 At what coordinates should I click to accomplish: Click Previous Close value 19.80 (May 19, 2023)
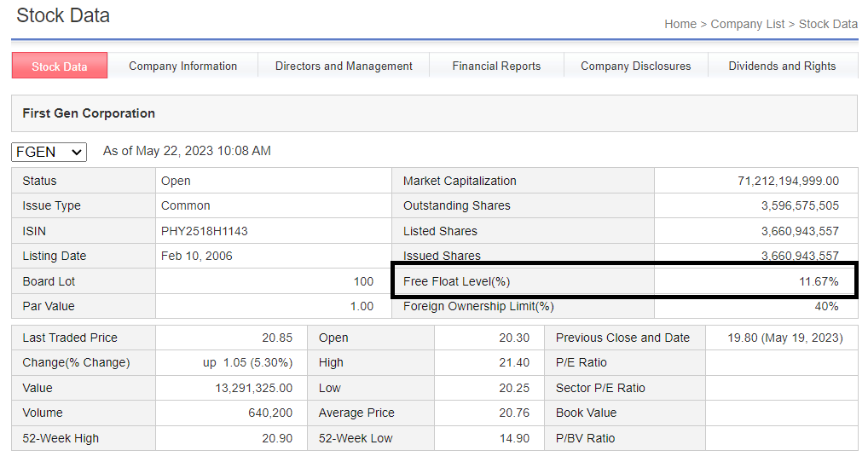coord(785,338)
